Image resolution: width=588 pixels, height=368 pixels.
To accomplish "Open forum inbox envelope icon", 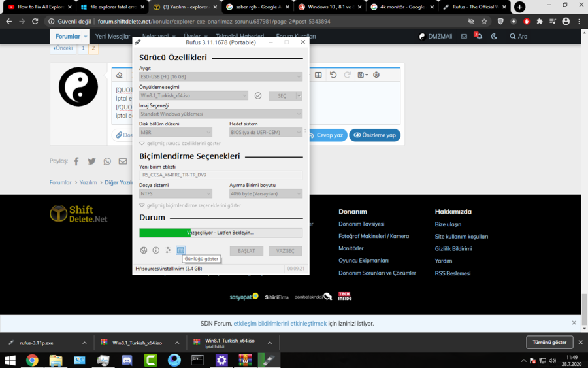I will pyautogui.click(x=464, y=37).
